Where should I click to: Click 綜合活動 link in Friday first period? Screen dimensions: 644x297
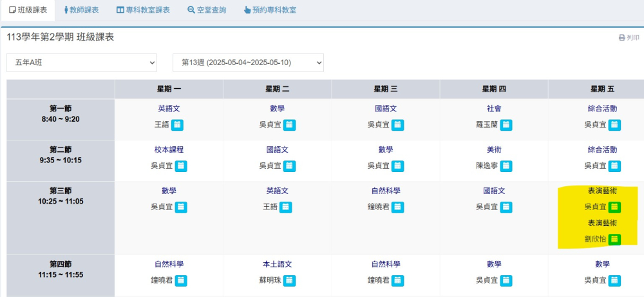tap(602, 109)
